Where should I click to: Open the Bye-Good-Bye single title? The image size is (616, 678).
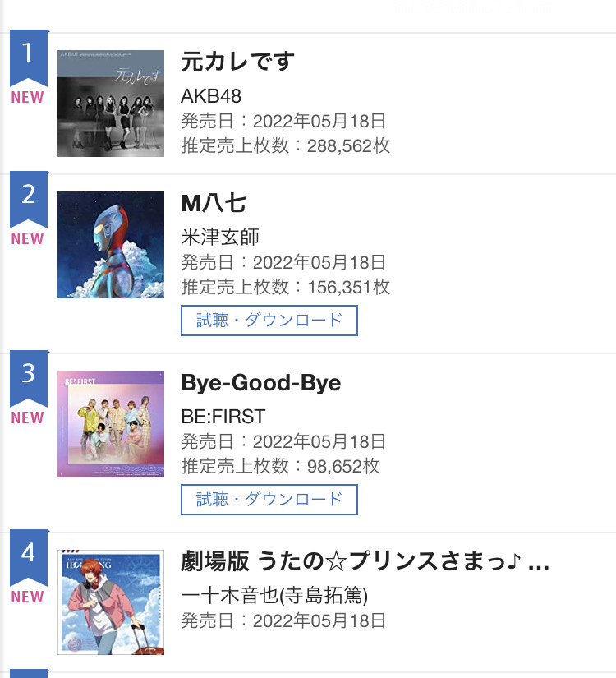point(260,383)
